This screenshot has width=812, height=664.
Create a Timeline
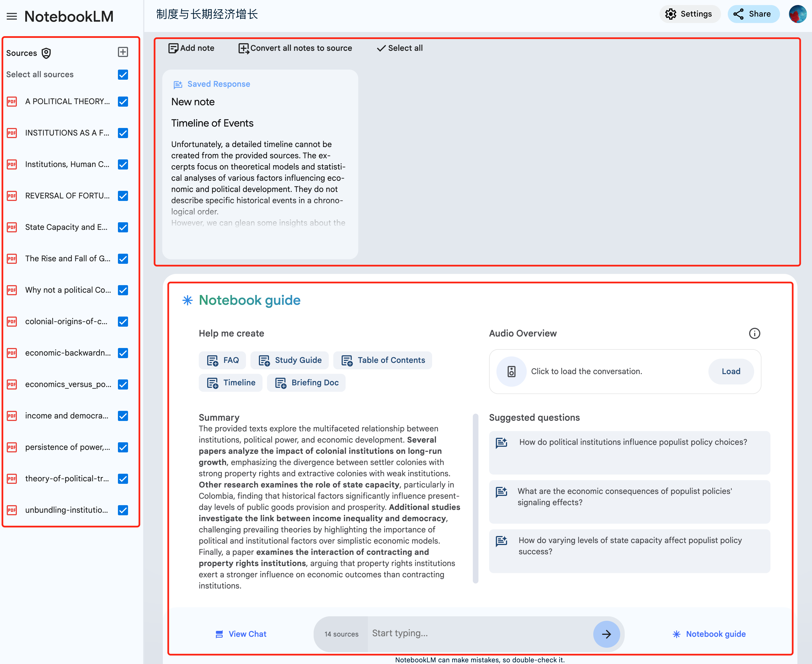pyautogui.click(x=231, y=383)
